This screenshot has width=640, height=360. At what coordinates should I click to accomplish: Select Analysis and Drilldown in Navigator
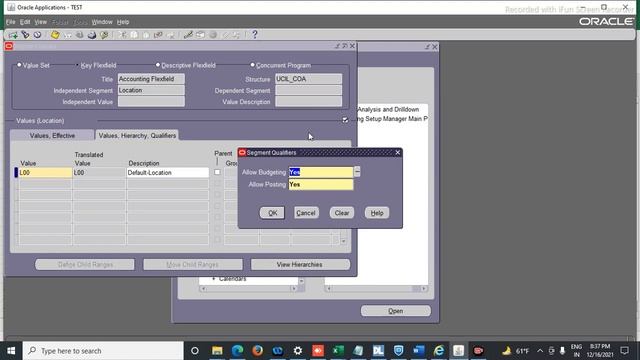click(x=388, y=109)
